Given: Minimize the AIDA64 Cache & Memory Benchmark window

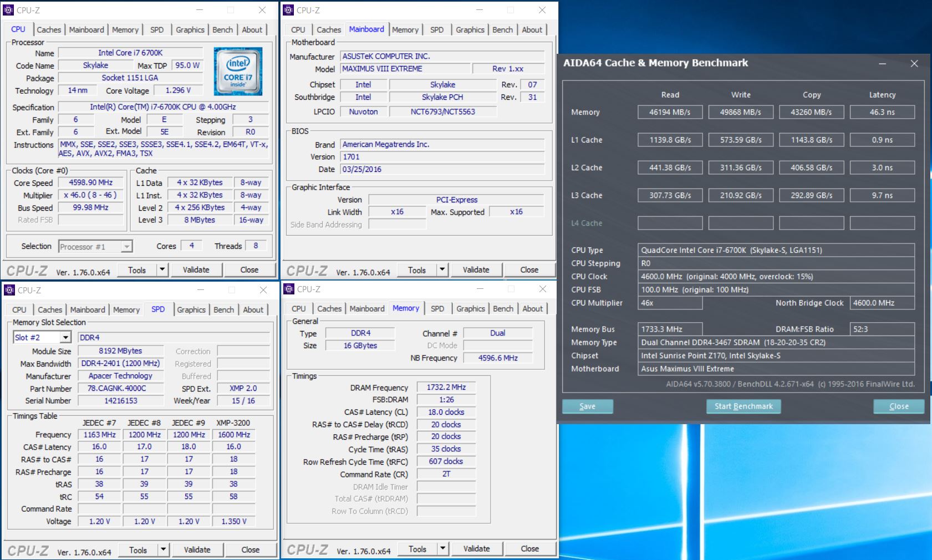Looking at the screenshot, I should click(882, 64).
